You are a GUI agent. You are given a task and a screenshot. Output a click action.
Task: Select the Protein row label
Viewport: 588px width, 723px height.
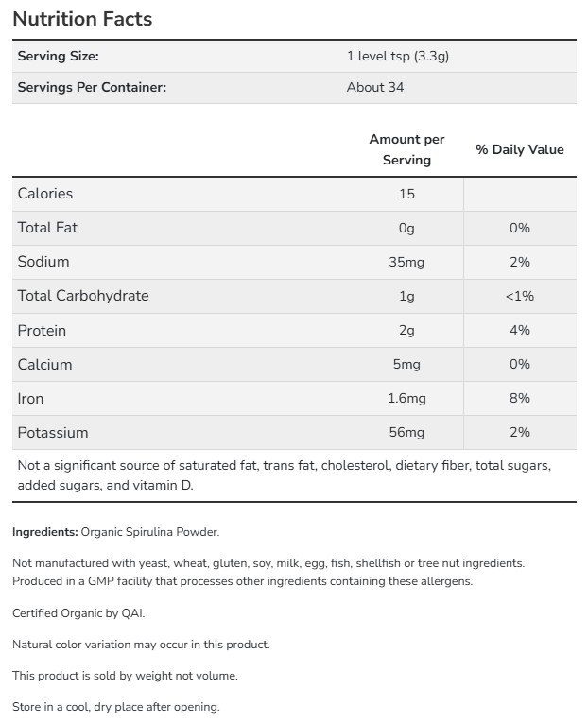click(x=42, y=330)
